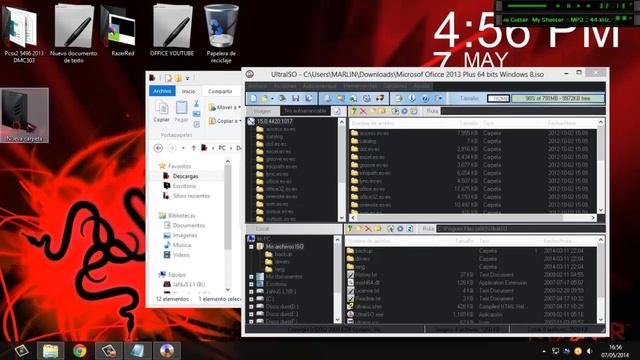
Task: Open Papelera de reciclaje desktop icon
Action: coord(221,33)
